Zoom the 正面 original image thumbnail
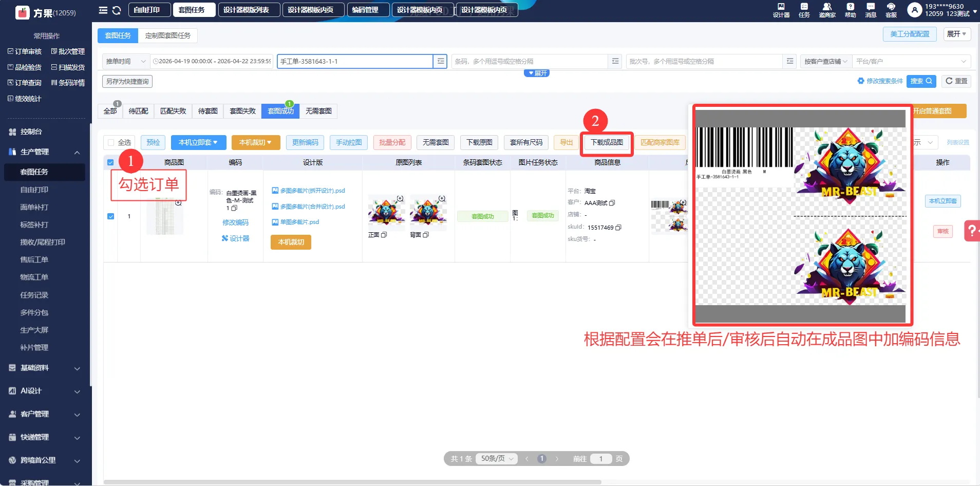Screen dimensions: 980x486 pyautogui.click(x=400, y=198)
